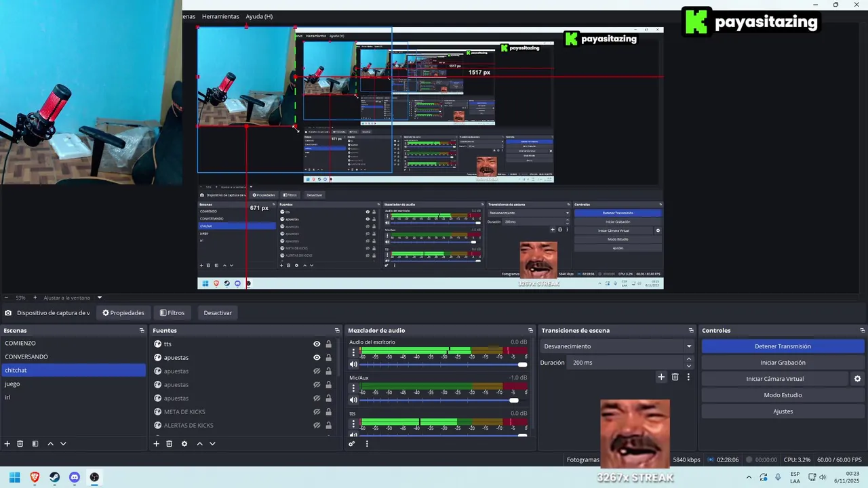Move source down in Fuentes toolbar

coord(212,444)
